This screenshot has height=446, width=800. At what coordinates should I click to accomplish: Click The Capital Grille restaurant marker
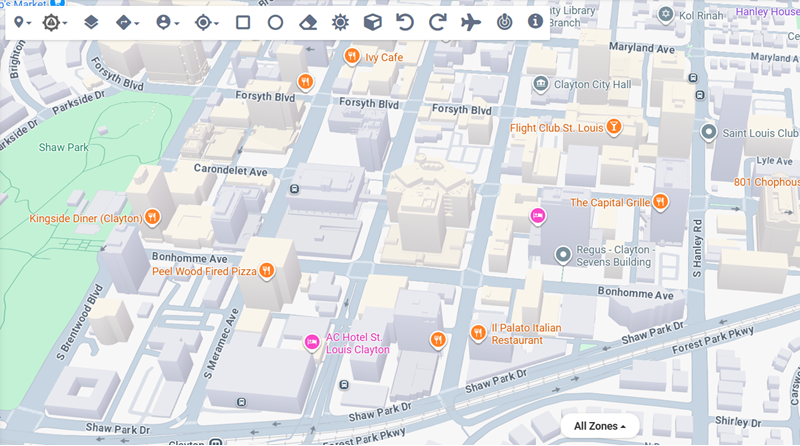[660, 202]
